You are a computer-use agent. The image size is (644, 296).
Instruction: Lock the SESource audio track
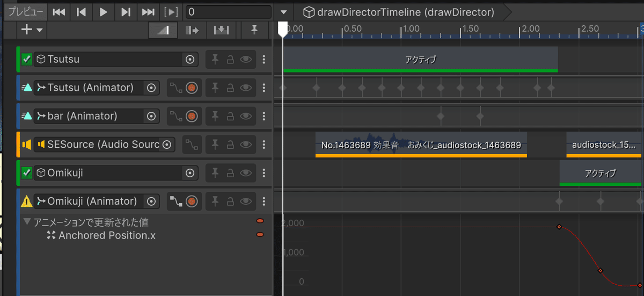pyautogui.click(x=230, y=145)
